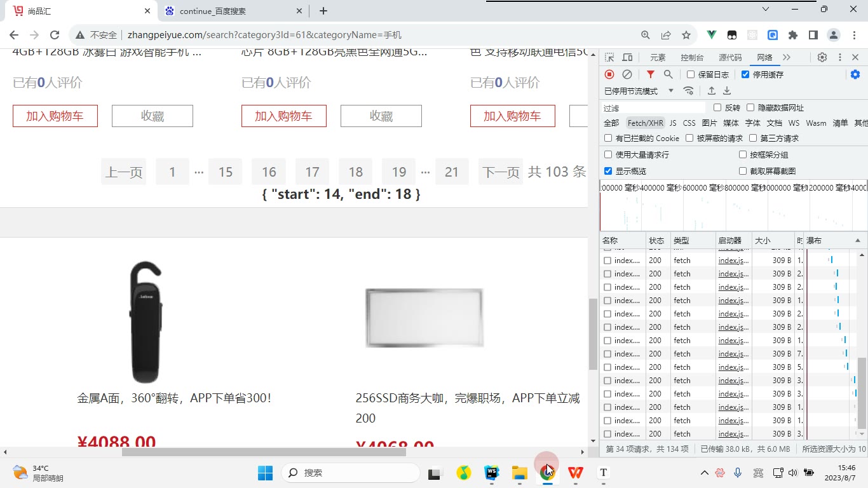The width and height of the screenshot is (868, 488).
Task: Open the Chrome side panel icon
Action: point(813,35)
